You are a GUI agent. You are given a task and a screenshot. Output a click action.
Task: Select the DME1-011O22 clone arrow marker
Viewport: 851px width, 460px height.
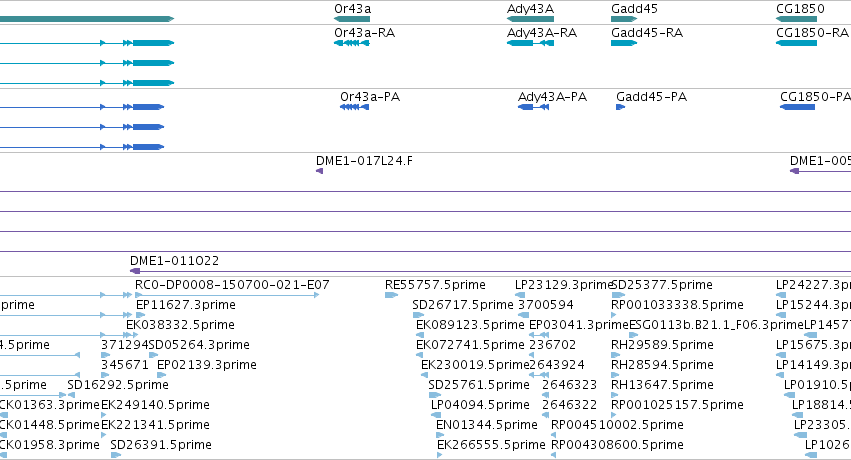tap(135, 271)
